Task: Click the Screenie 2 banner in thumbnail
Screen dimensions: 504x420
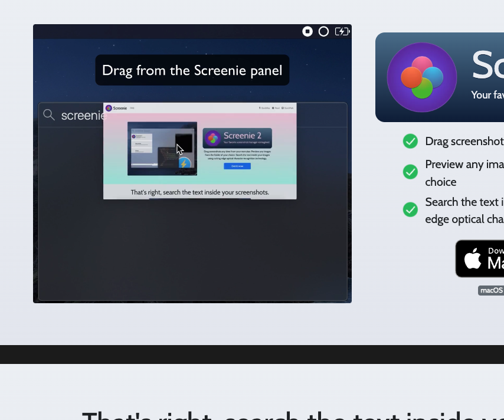Action: 237,138
